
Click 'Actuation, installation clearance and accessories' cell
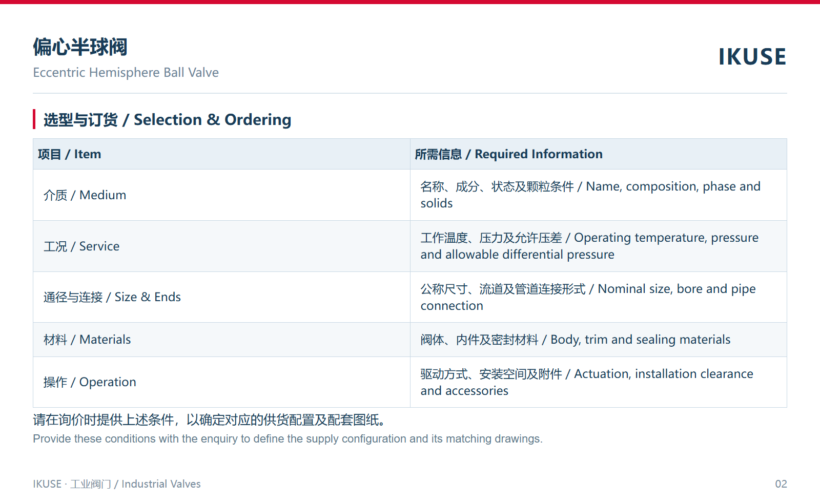coord(599,382)
